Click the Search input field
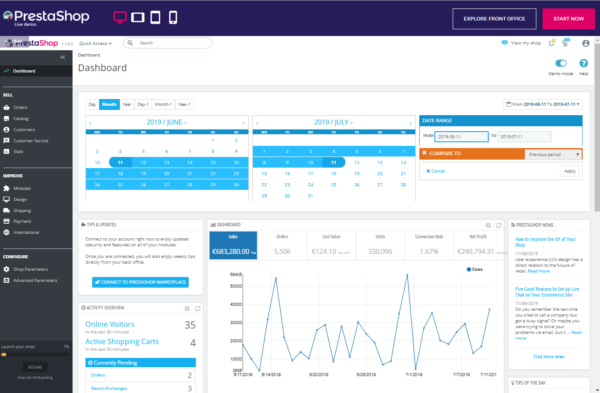600x393 pixels. coord(168,43)
